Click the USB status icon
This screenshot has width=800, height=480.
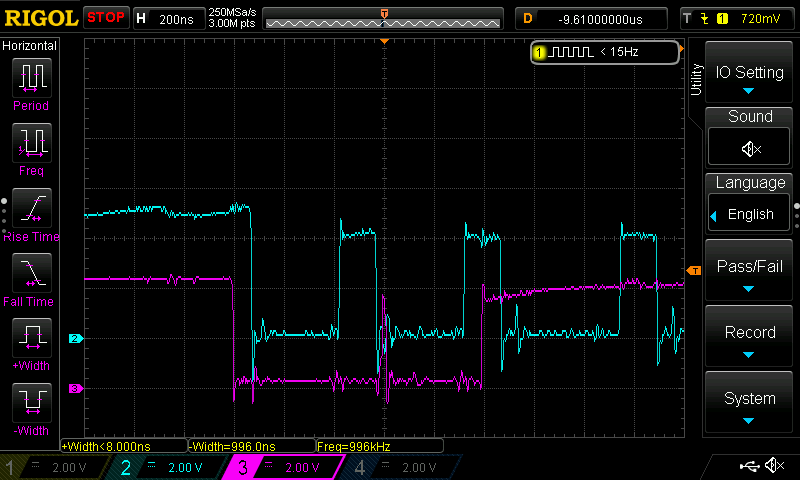[747, 466]
